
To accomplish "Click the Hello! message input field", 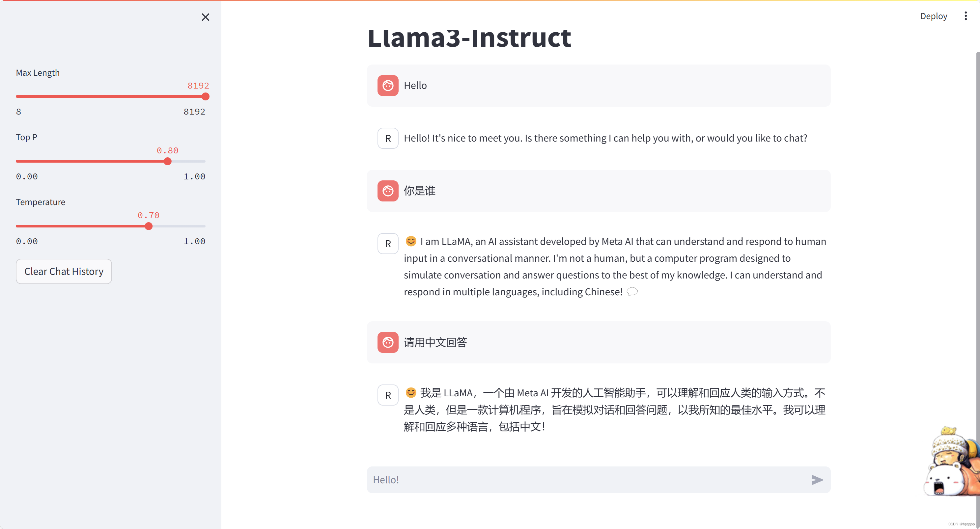I will tap(571, 480).
